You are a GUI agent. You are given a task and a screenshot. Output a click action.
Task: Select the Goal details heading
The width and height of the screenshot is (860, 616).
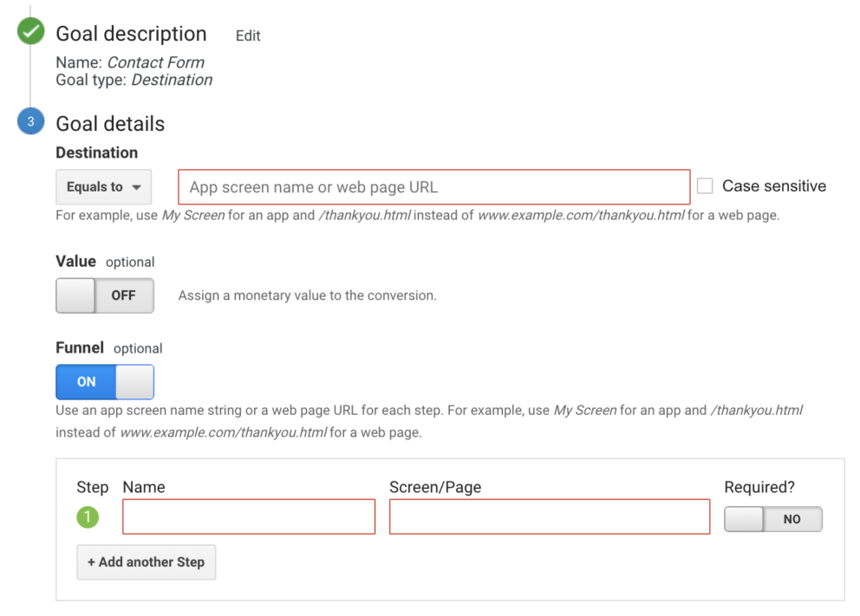click(x=110, y=124)
